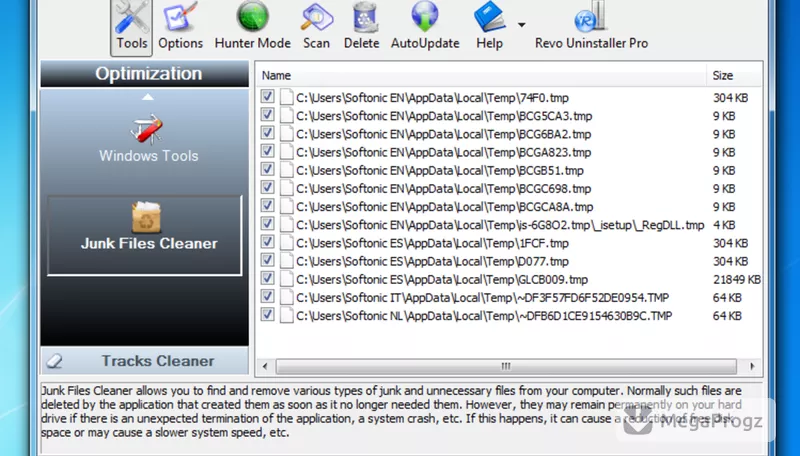Viewport: 800px width, 456px height.
Task: Open the Tracks Cleaner panel
Action: [145, 361]
